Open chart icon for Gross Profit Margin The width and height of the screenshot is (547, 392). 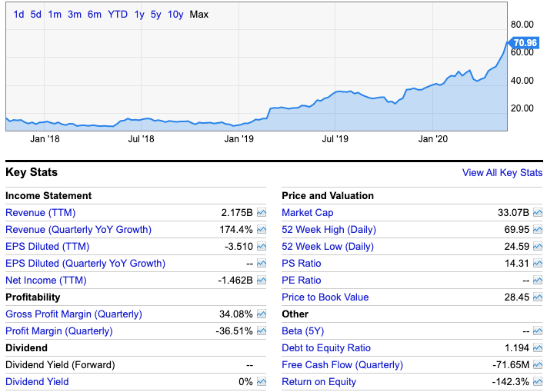(x=262, y=314)
